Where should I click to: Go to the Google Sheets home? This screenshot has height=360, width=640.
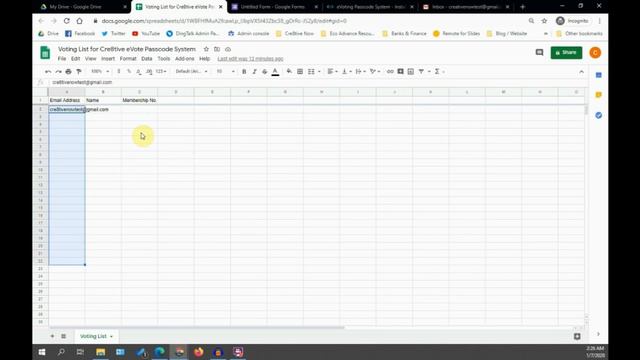[45, 53]
